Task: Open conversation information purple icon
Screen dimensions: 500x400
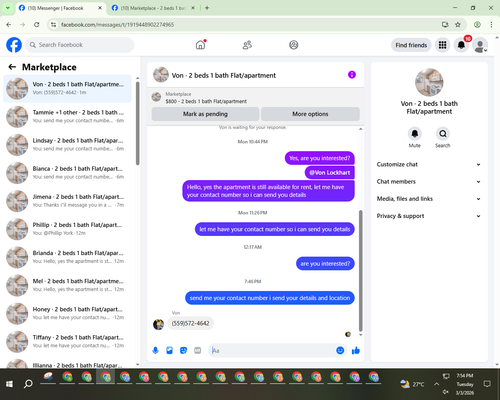Action: [x=352, y=75]
